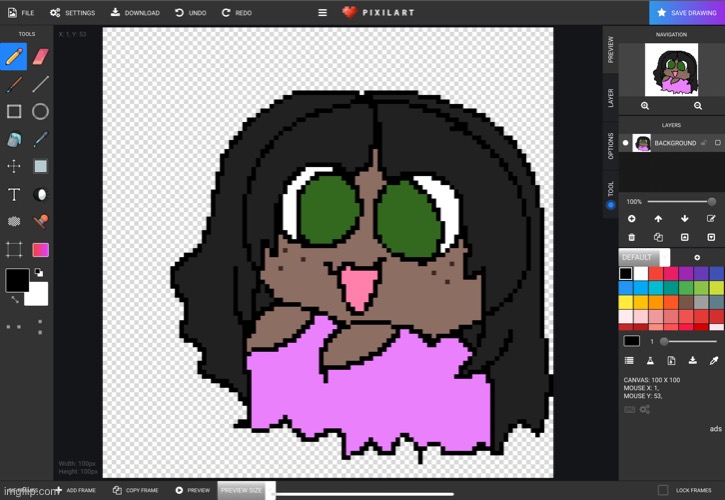Click the gears icon under mouse coordinates

pyautogui.click(x=645, y=409)
